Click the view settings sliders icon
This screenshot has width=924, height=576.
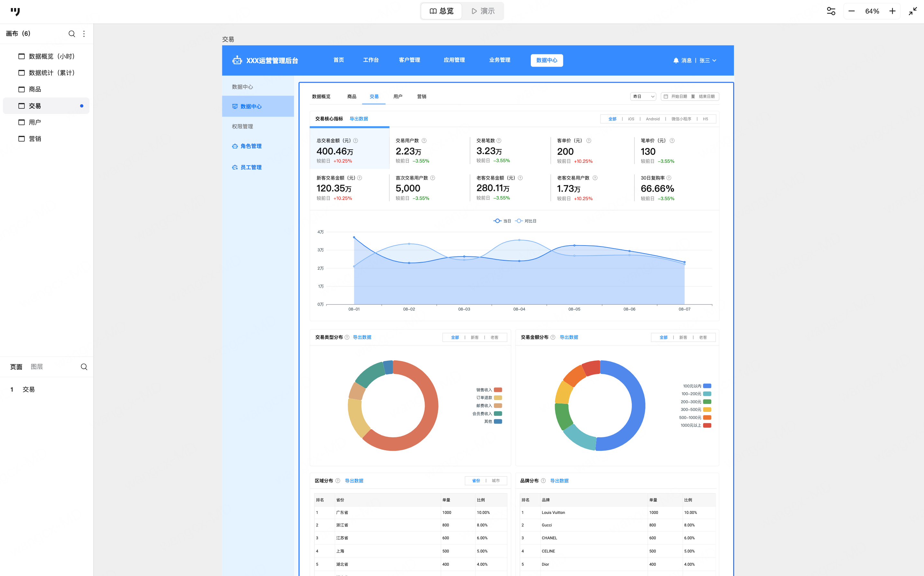point(831,11)
